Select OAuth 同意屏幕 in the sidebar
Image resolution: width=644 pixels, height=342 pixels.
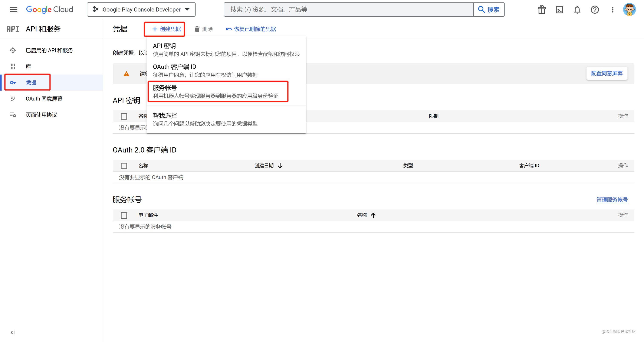tap(44, 99)
